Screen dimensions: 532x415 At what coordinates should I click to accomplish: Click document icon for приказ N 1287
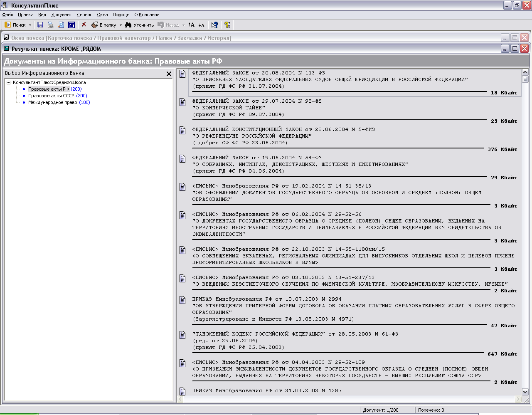pyautogui.click(x=182, y=392)
